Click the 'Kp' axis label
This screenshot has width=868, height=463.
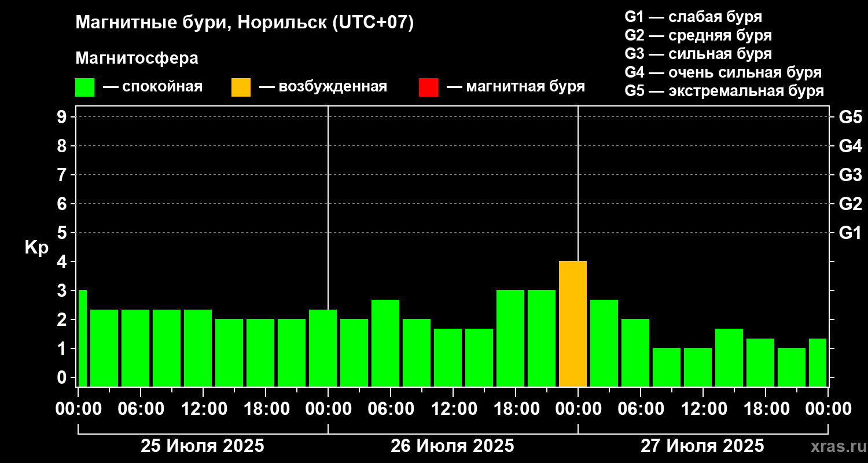click(36, 248)
